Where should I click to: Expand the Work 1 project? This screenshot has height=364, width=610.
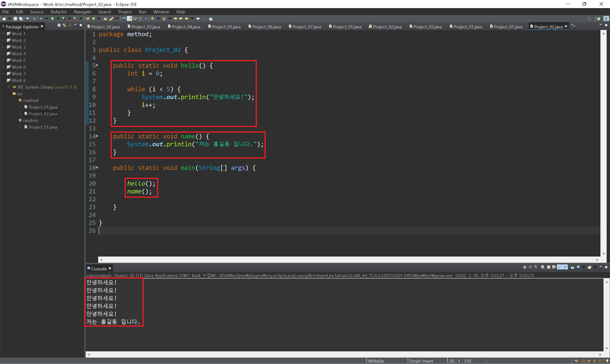pos(3,34)
